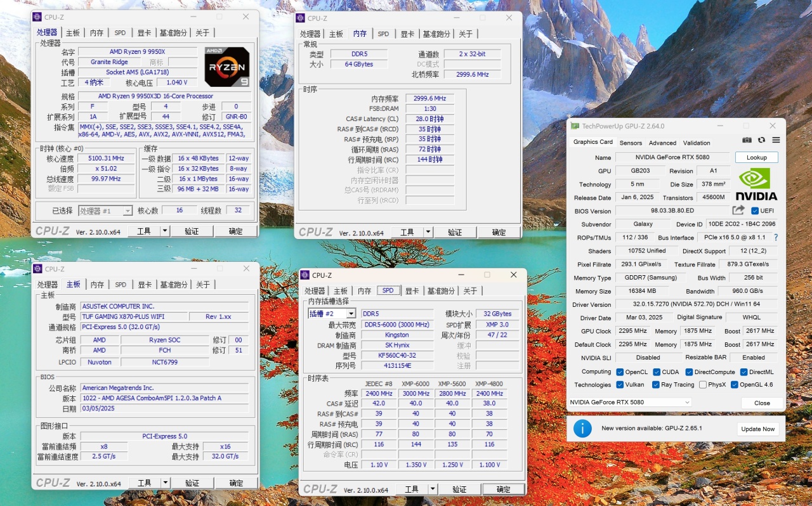This screenshot has height=506, width=812.
Task: Click the GPU-Z refresh icon
Action: [762, 140]
